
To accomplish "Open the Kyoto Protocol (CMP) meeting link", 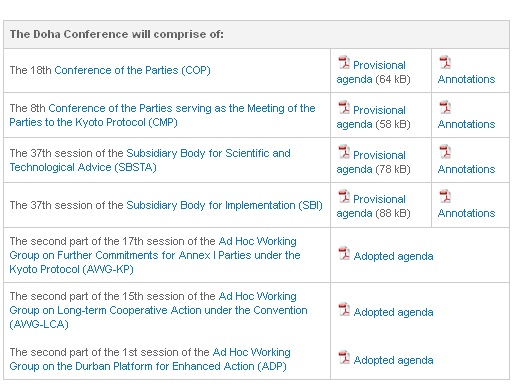I will point(162,115).
